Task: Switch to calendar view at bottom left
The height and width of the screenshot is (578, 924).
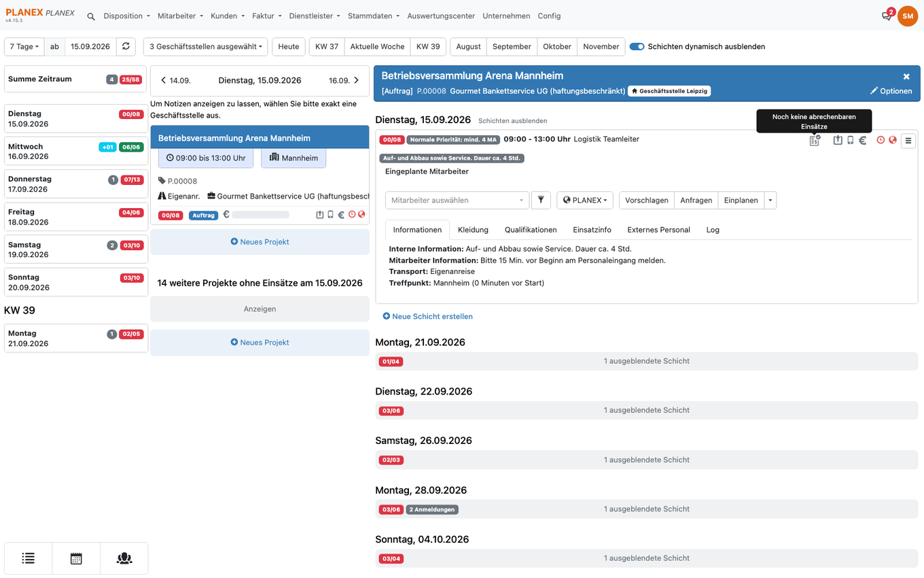Action: [x=76, y=558]
